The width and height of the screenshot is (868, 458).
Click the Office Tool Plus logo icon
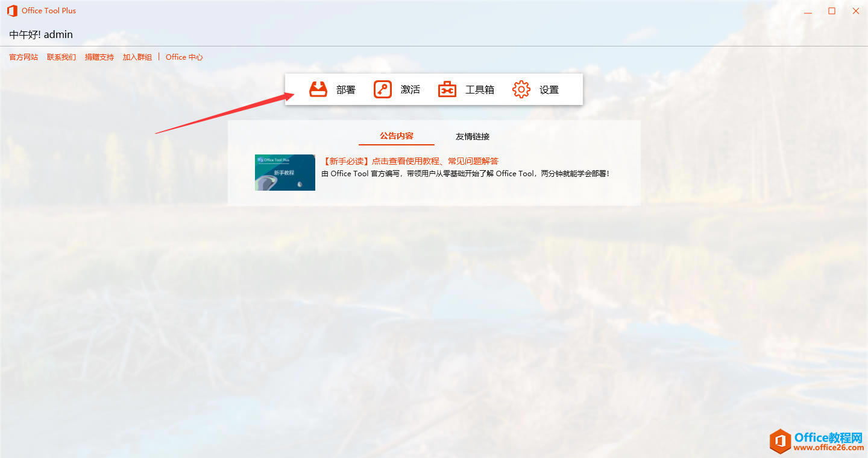[11, 10]
